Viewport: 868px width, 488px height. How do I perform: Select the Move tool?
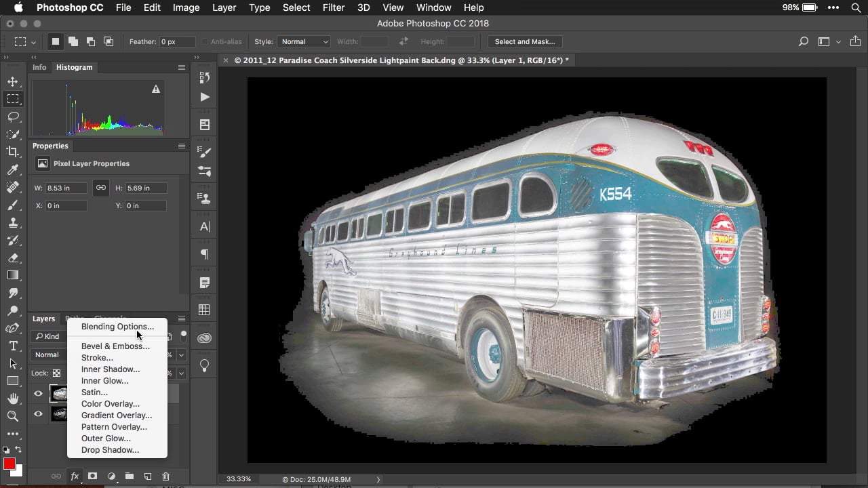12,81
